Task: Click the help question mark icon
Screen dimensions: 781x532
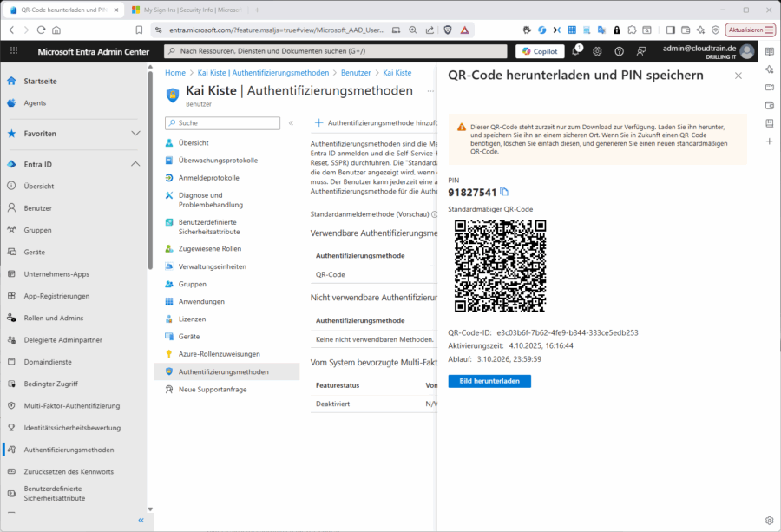Action: (x=619, y=51)
